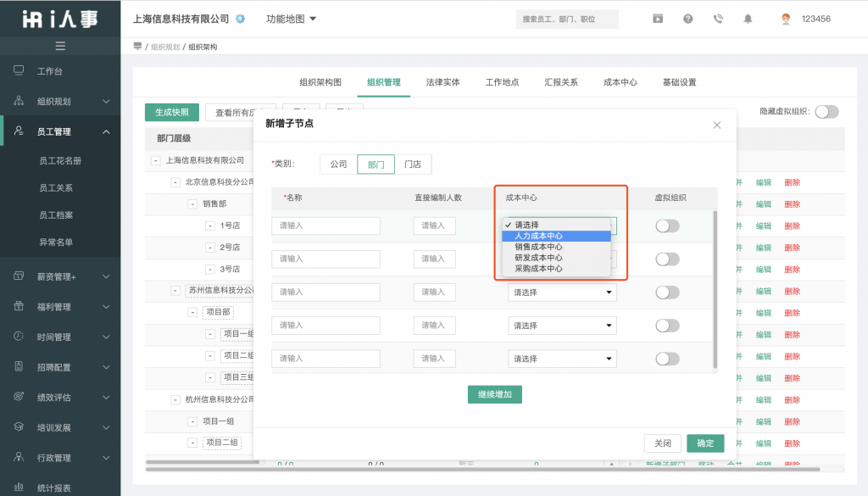Click the 招聘配置 sidebar icon
868x496 pixels.
tap(19, 366)
